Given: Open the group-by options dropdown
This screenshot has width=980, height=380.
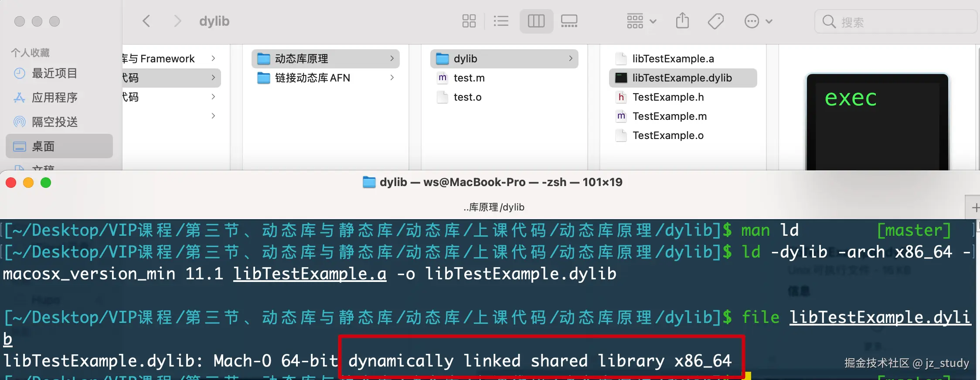Looking at the screenshot, I should coord(641,21).
